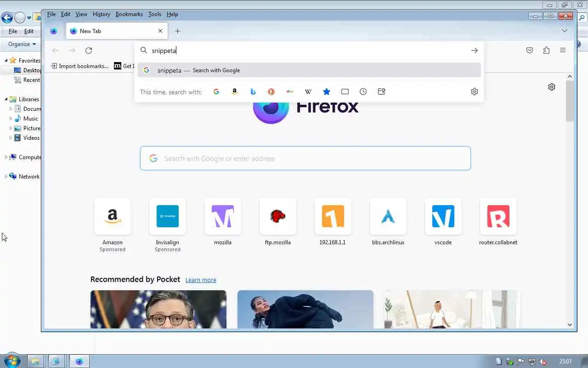Expand Documents in Explorer tree
Viewport: 588px width, 368px height.
click(x=11, y=109)
